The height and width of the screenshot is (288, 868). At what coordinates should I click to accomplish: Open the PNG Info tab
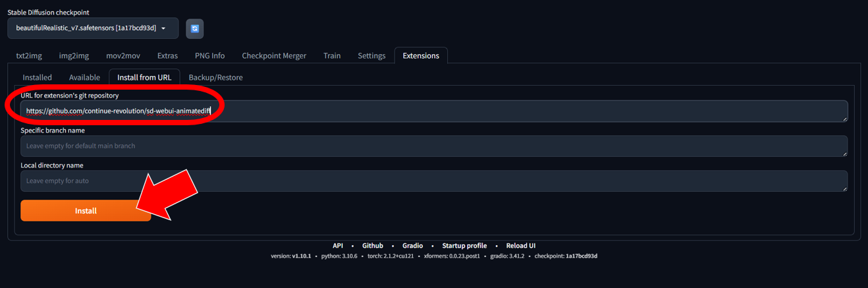pyautogui.click(x=209, y=56)
